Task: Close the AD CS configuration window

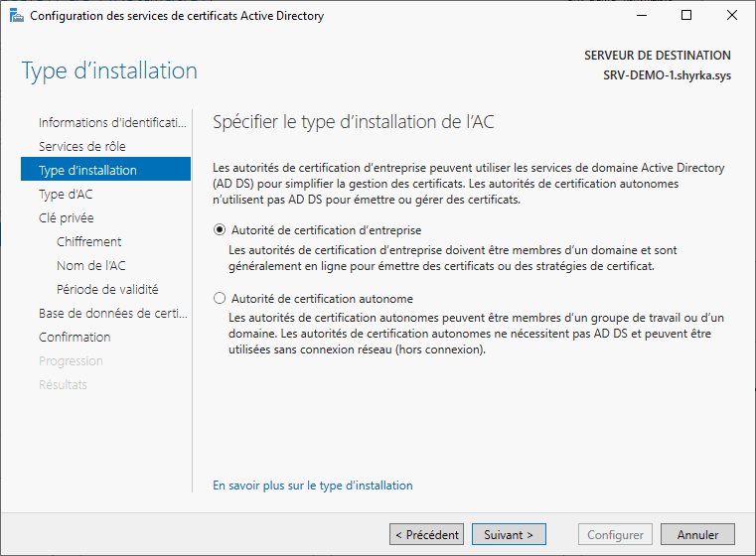Action: point(732,16)
